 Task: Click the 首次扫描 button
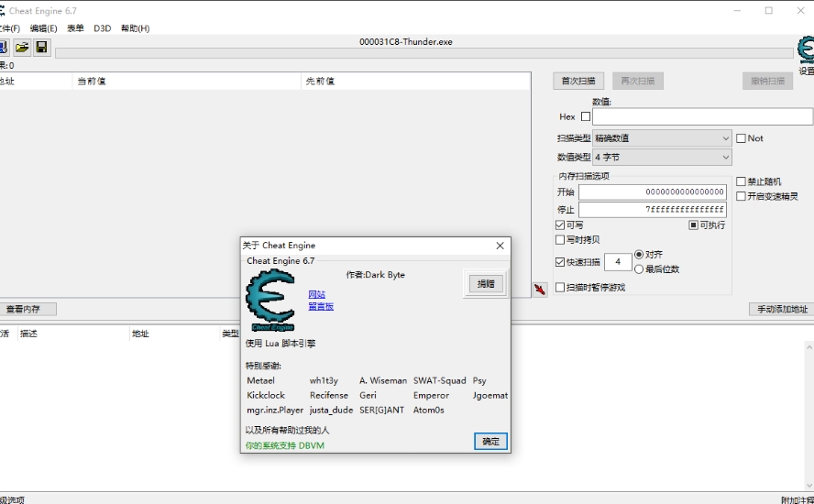tap(578, 81)
